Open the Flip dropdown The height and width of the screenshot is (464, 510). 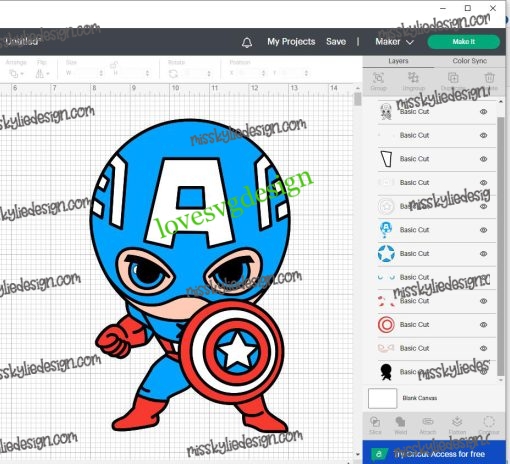pyautogui.click(x=42, y=74)
